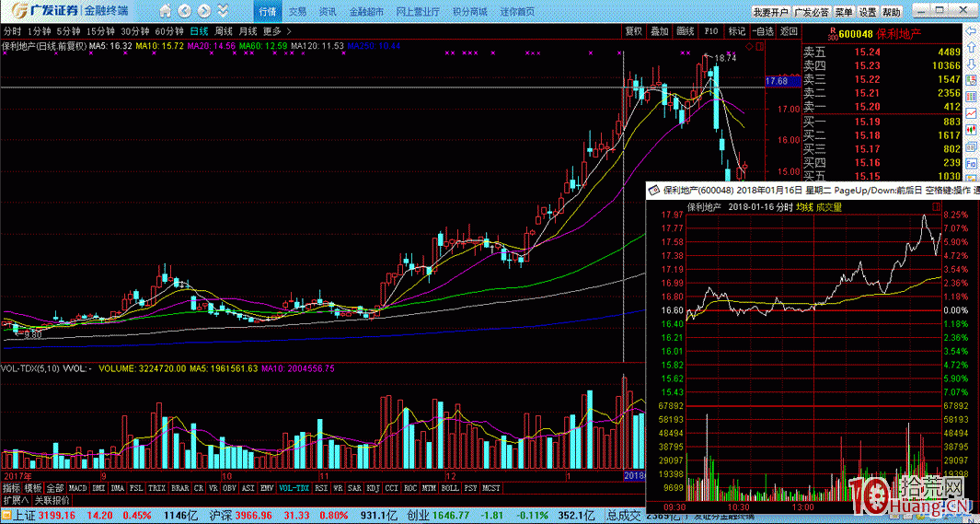The height and width of the screenshot is (524, 980).
Task: Switch to 行情 tab
Action: click(268, 11)
